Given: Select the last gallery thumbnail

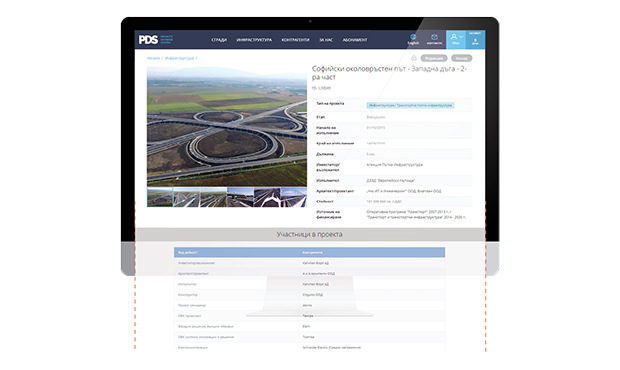Looking at the screenshot, I should click(294, 197).
